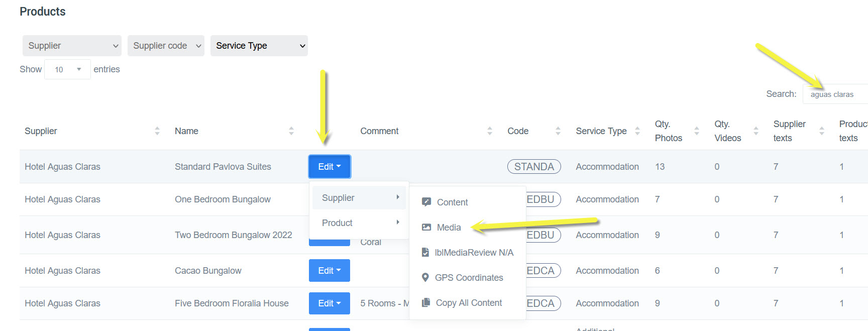
Task: Open the Product submenu item
Action: (x=359, y=223)
